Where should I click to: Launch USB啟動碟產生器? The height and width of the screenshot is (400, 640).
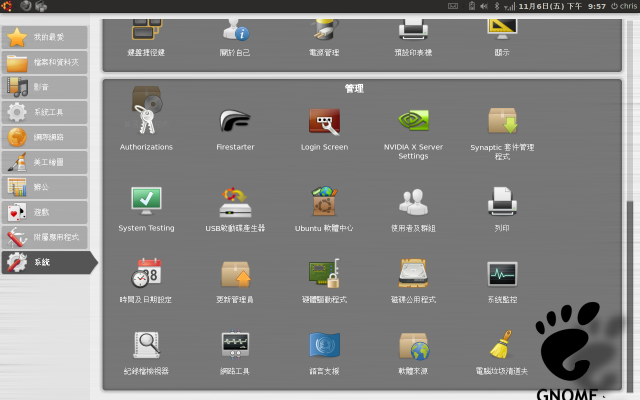tap(235, 202)
